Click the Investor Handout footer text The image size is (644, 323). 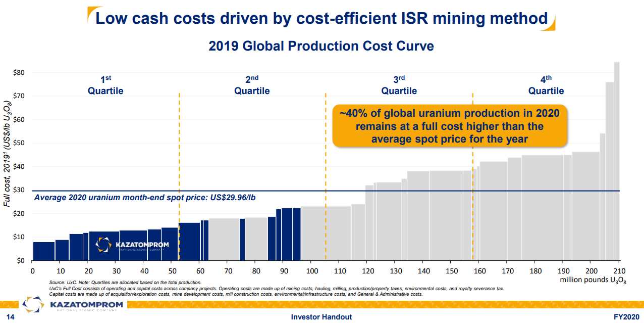pos(321,317)
